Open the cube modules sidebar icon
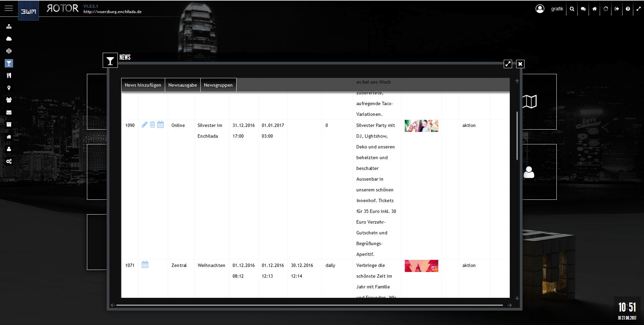Screen dimensions: 644x325 coord(9,51)
